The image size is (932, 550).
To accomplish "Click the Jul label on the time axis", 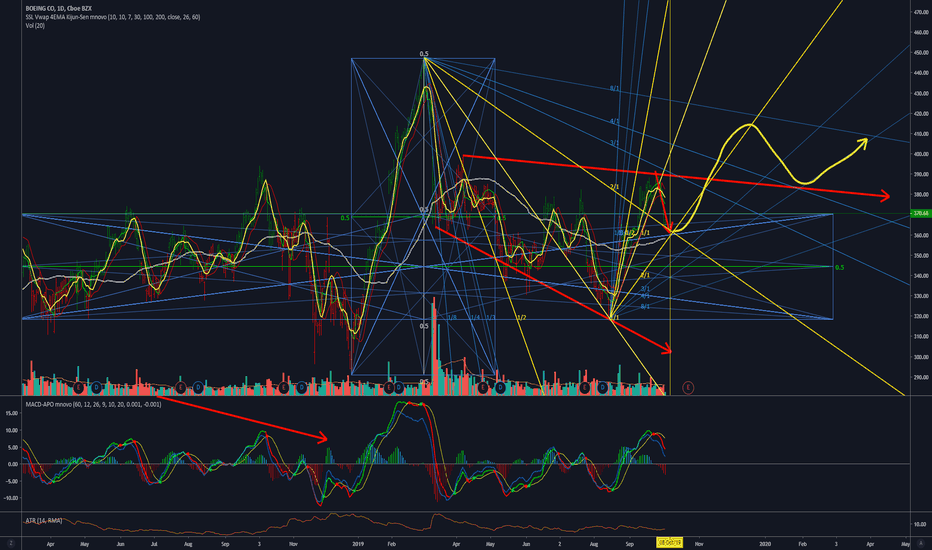I will [154, 543].
